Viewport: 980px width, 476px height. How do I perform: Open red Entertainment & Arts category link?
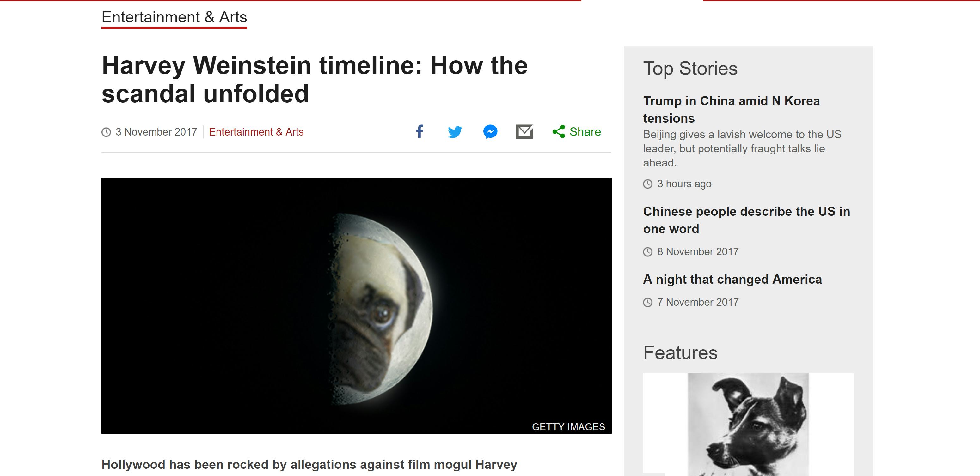[x=256, y=132]
